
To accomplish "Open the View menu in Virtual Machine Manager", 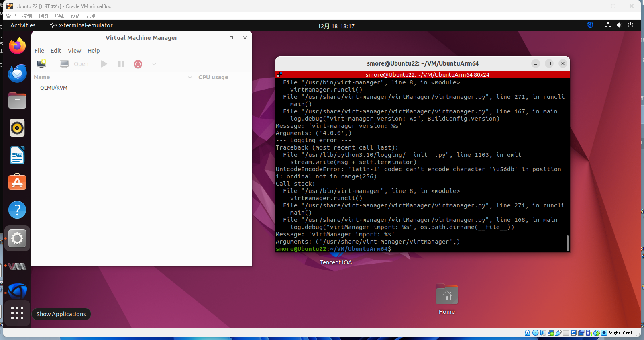I will pyautogui.click(x=74, y=51).
